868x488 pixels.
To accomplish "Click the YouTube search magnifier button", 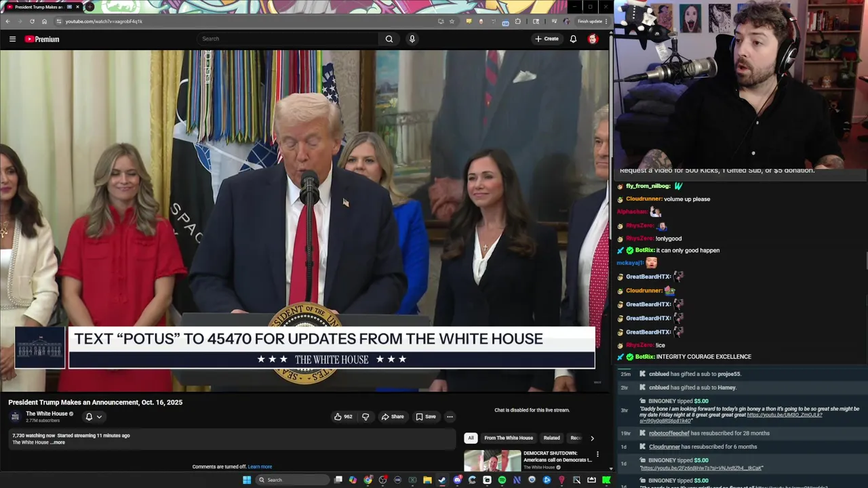I will coord(389,39).
